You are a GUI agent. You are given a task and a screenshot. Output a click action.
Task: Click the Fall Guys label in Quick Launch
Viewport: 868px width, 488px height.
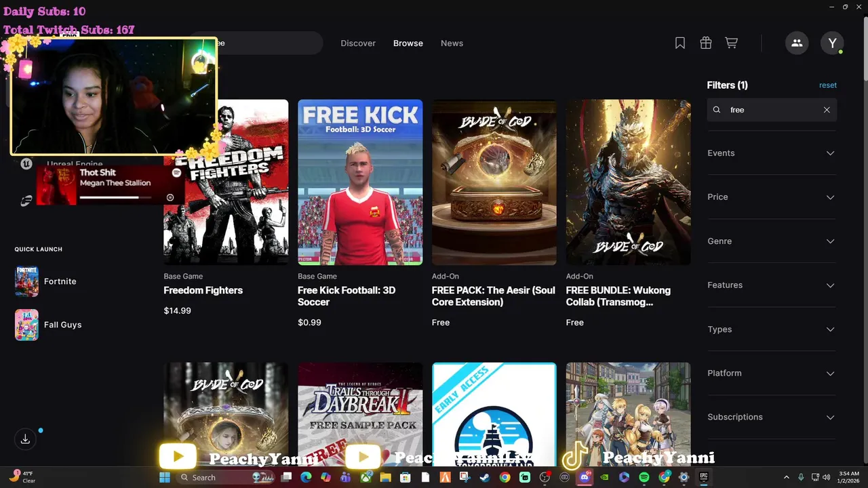63,325
